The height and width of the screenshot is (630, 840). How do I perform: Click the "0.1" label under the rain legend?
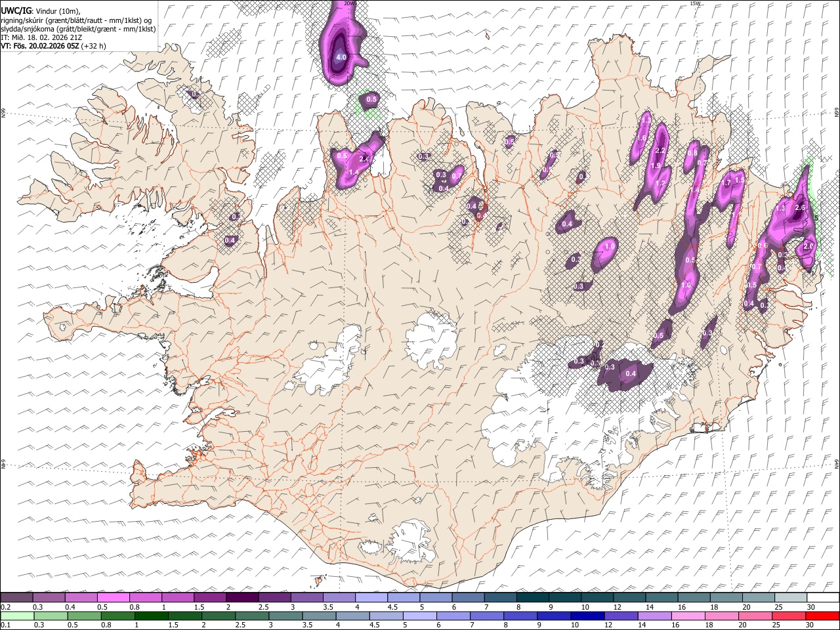point(5,625)
